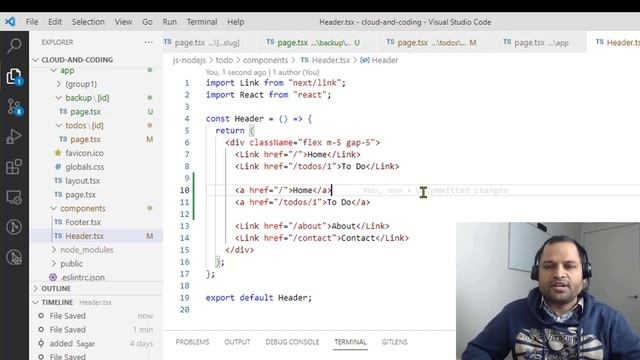Click the GitLens author codelens line

(x=262, y=72)
